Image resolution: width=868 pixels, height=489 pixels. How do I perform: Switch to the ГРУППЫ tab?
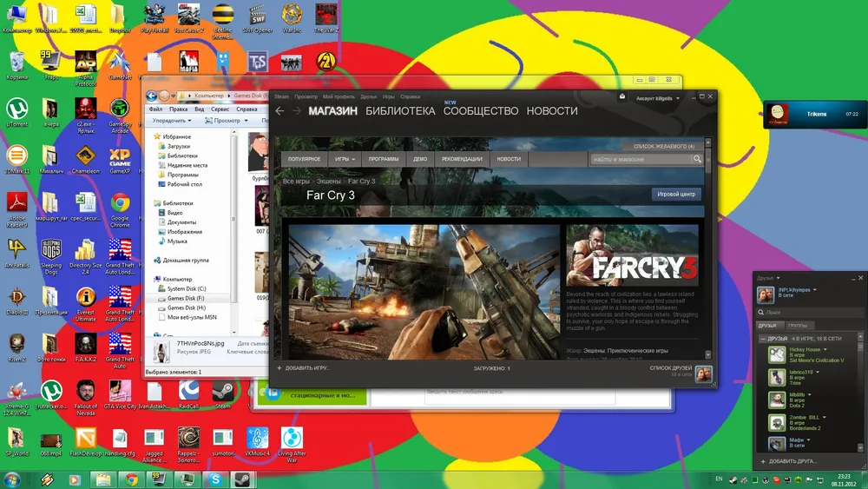(x=798, y=326)
